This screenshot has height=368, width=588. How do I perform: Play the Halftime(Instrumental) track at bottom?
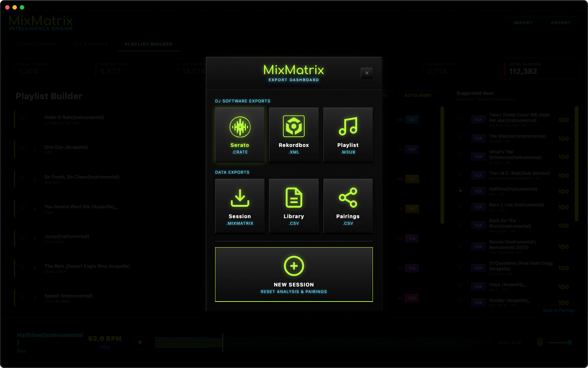[x=140, y=342]
